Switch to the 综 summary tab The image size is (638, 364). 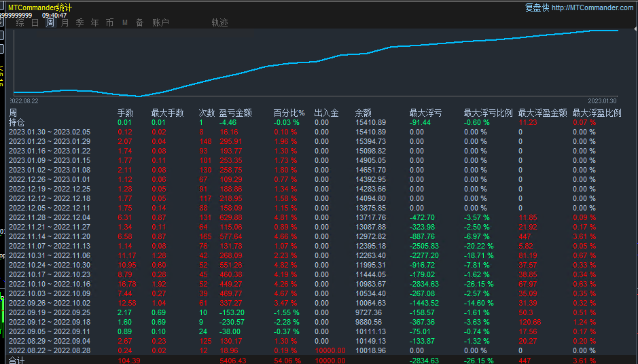pyautogui.click(x=20, y=22)
